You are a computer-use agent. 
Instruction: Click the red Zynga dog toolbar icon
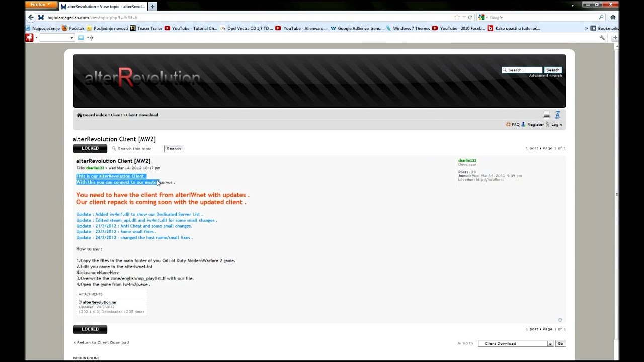tap(29, 38)
